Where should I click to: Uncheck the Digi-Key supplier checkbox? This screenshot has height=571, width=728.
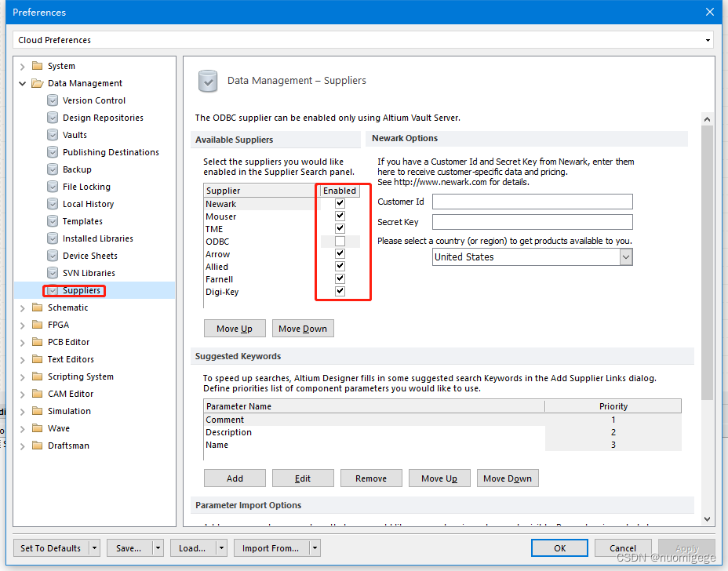340,292
